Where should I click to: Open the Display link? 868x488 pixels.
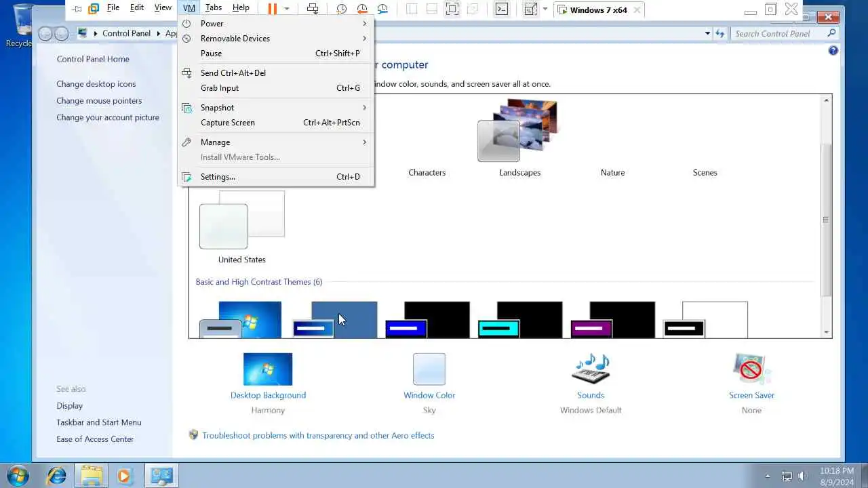point(69,406)
